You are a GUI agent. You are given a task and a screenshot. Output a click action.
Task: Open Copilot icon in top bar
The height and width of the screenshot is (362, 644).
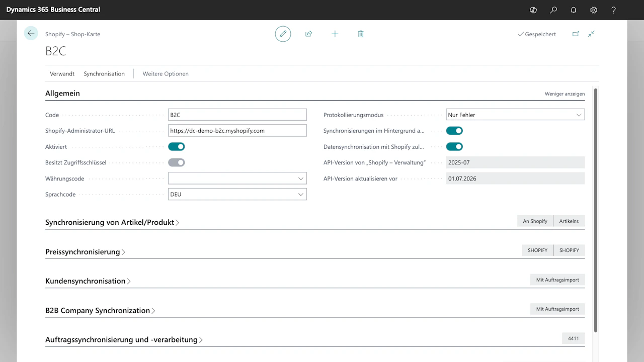[533, 10]
